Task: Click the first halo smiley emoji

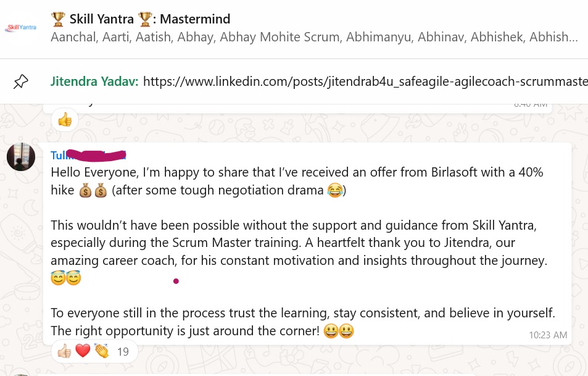Action: pyautogui.click(x=58, y=278)
